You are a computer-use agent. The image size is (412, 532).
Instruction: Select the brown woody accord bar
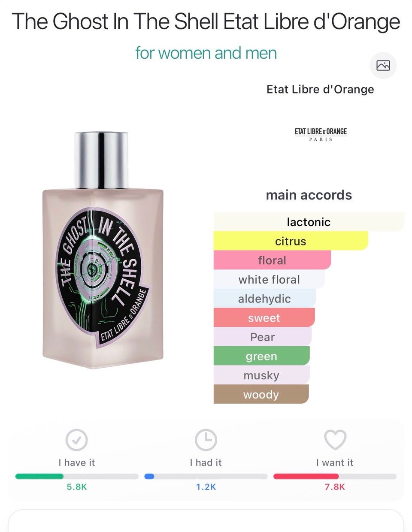(261, 394)
